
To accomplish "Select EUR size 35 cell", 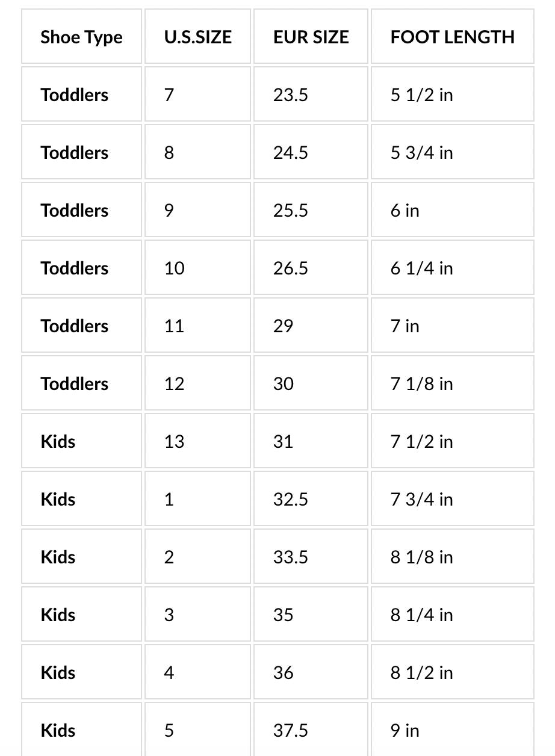I will pos(283,615).
